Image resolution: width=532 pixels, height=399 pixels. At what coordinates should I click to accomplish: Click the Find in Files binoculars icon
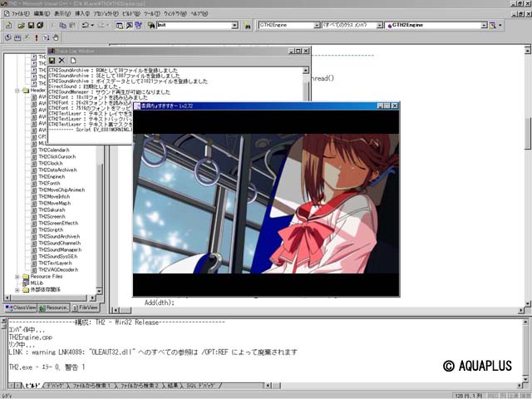[x=151, y=26]
